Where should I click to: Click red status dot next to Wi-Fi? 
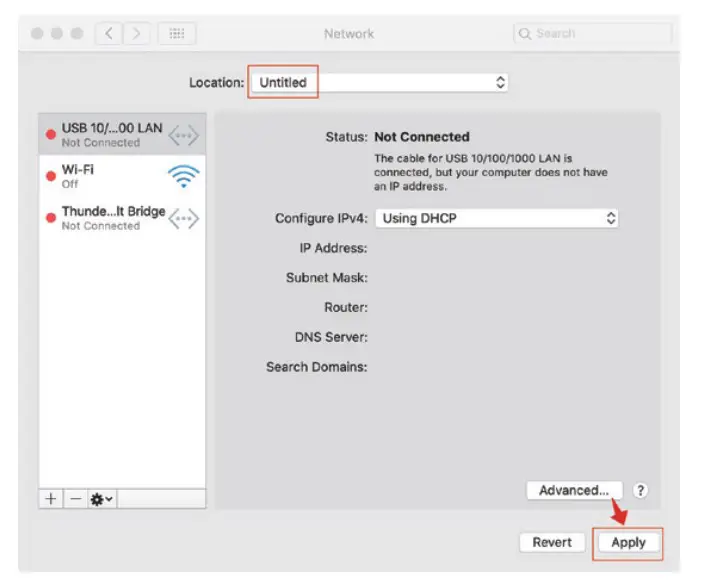click(x=51, y=176)
